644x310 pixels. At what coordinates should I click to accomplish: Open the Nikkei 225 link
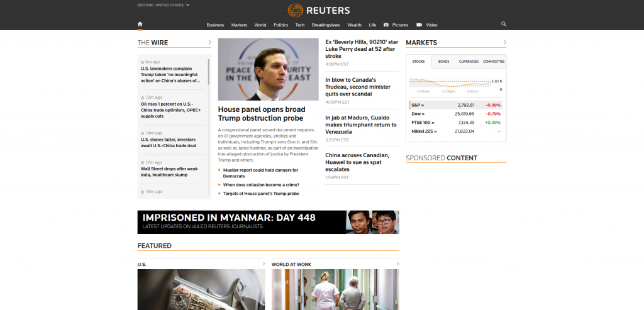click(425, 131)
